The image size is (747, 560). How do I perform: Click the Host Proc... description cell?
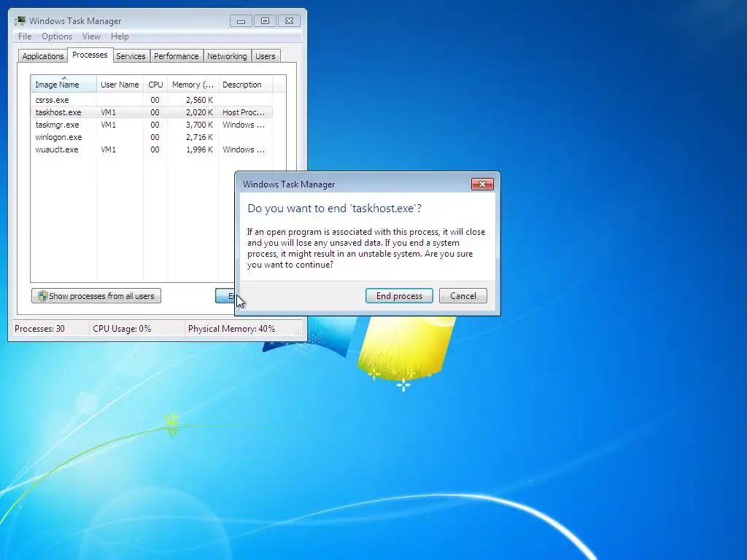pyautogui.click(x=244, y=112)
